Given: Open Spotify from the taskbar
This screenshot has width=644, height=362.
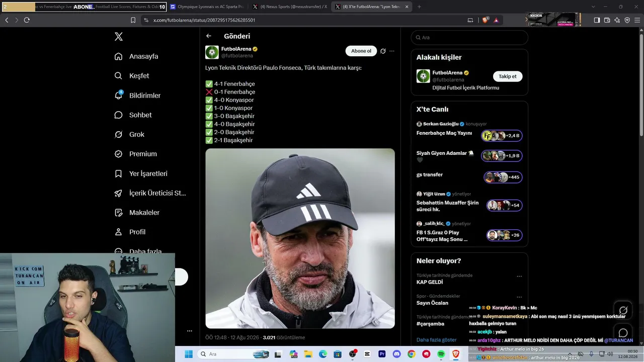Looking at the screenshot, I should coord(441,354).
